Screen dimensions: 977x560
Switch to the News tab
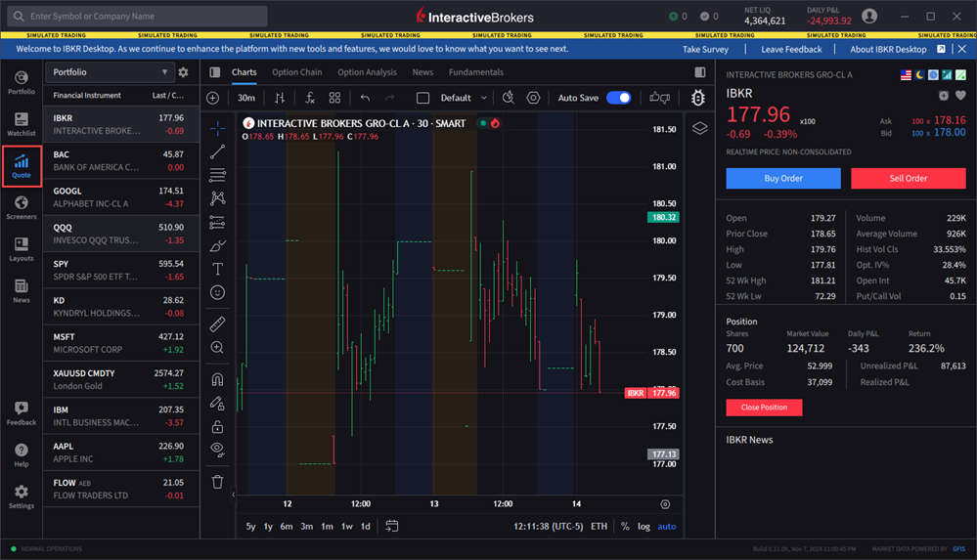pos(422,72)
